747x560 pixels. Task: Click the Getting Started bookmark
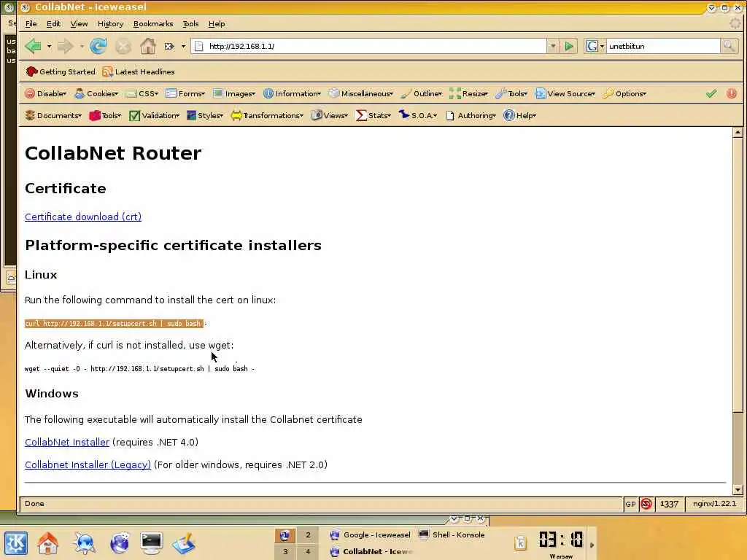(61, 72)
